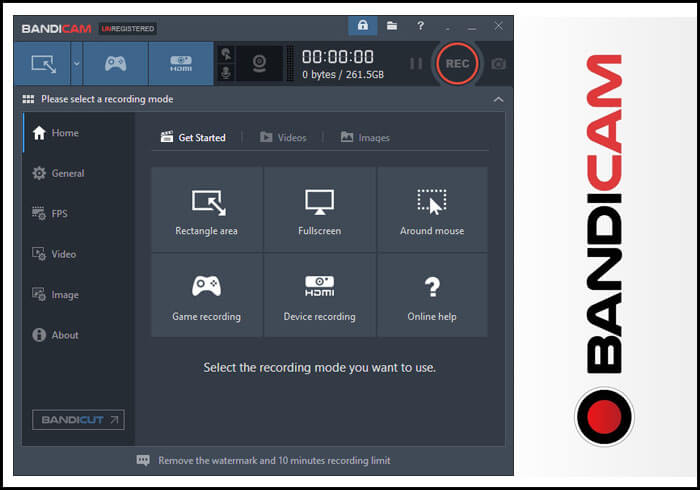Open help with the question mark icon
Image resolution: width=700 pixels, height=490 pixels.
(420, 26)
